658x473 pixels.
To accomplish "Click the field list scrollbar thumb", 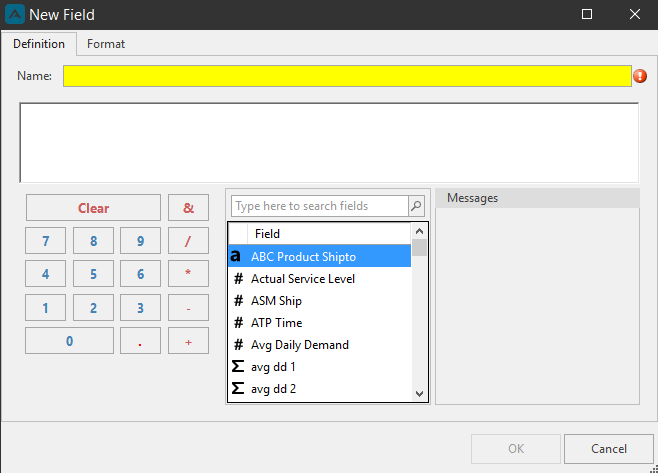I will 419,247.
